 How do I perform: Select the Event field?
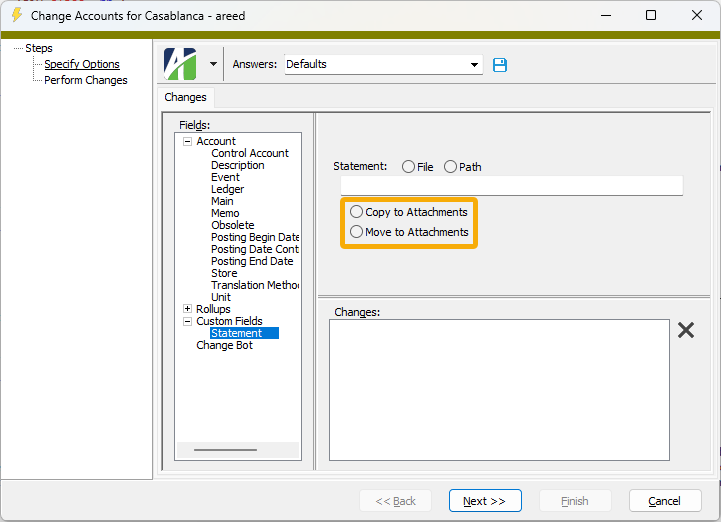coord(225,177)
